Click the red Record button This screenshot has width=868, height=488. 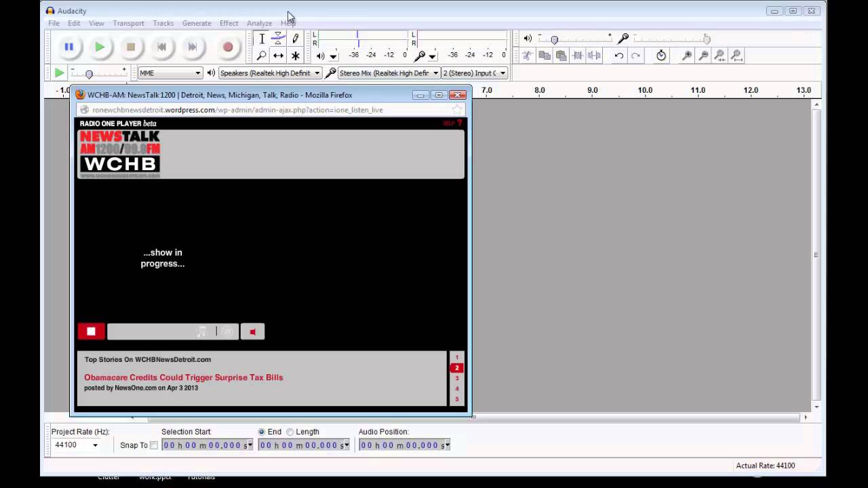(x=228, y=47)
